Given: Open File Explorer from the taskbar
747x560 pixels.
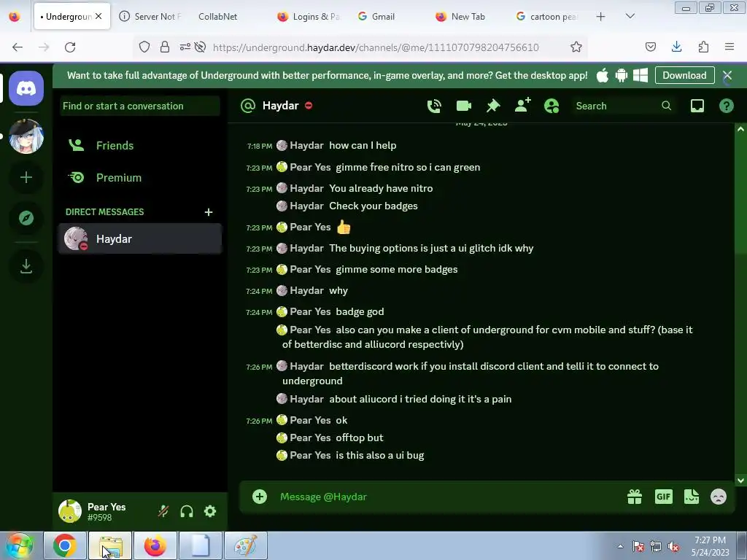Looking at the screenshot, I should click(111, 545).
